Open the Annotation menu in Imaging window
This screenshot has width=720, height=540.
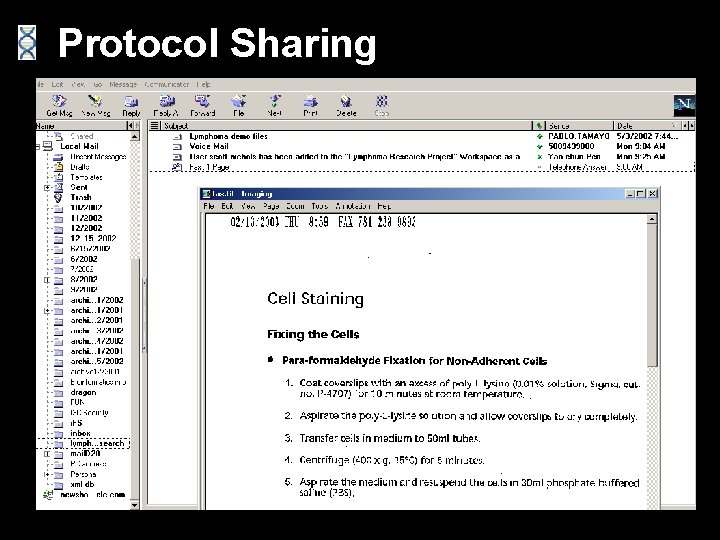(353, 206)
